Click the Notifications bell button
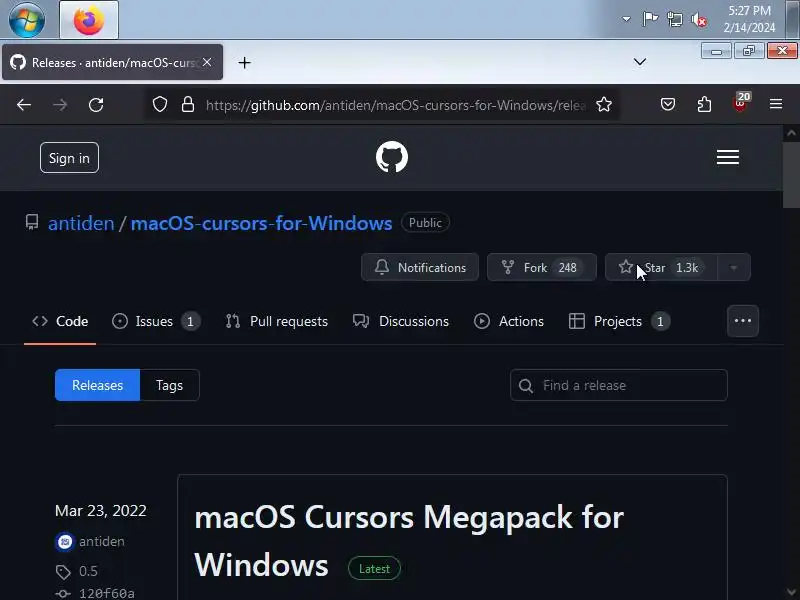 pyautogui.click(x=420, y=267)
